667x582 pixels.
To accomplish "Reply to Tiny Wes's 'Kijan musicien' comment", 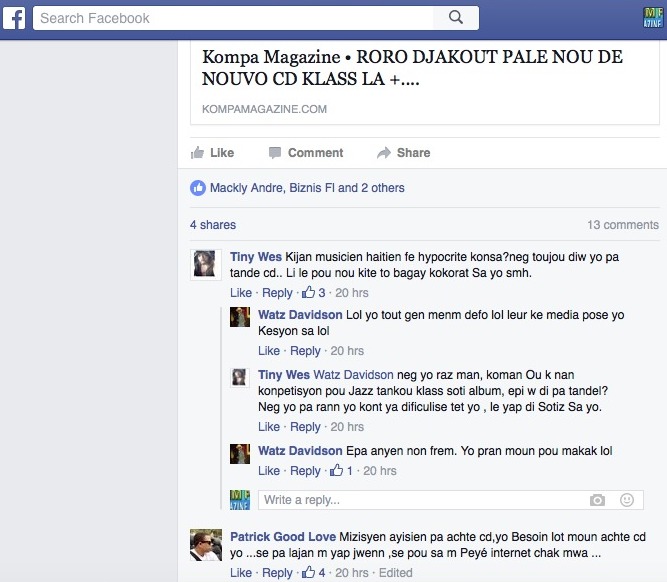I will (x=277, y=293).
